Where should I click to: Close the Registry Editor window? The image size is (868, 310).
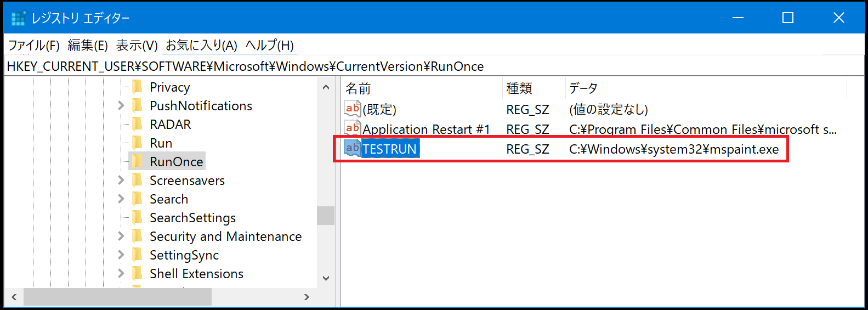coord(838,18)
